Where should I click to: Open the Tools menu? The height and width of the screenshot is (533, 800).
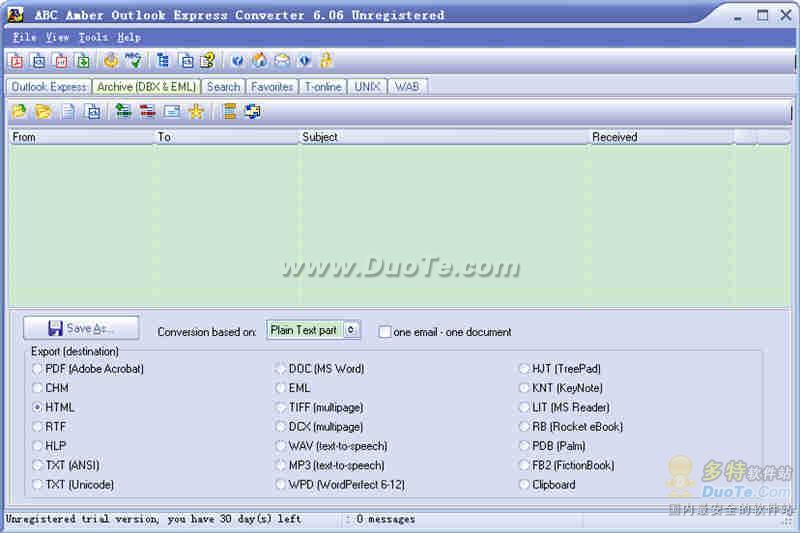coord(93,37)
